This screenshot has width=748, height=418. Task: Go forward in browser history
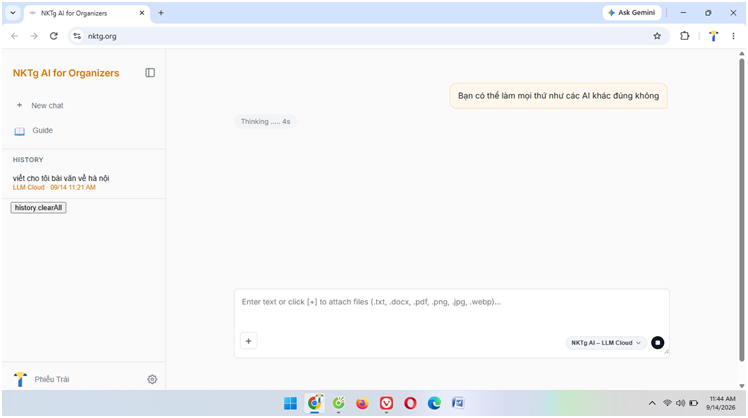(x=34, y=36)
